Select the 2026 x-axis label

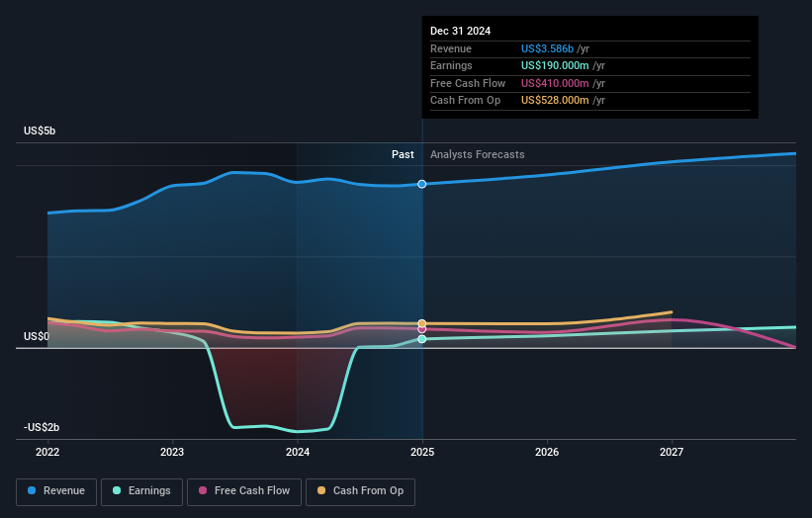click(547, 452)
